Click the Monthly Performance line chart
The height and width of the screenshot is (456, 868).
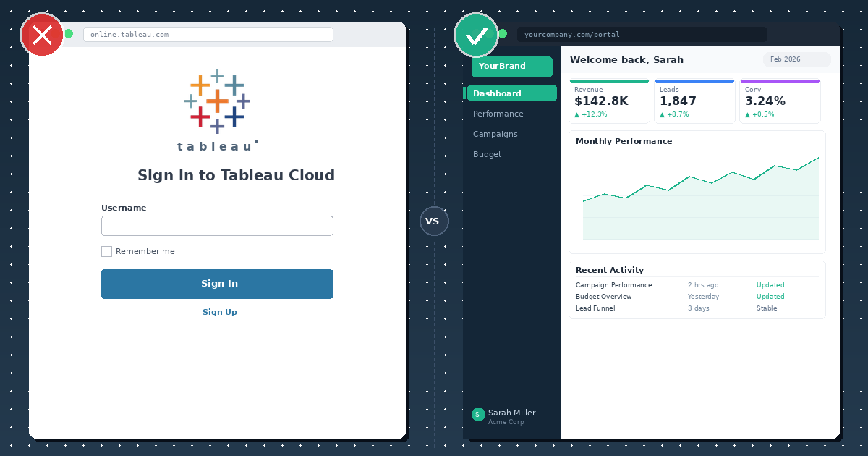pos(701,198)
